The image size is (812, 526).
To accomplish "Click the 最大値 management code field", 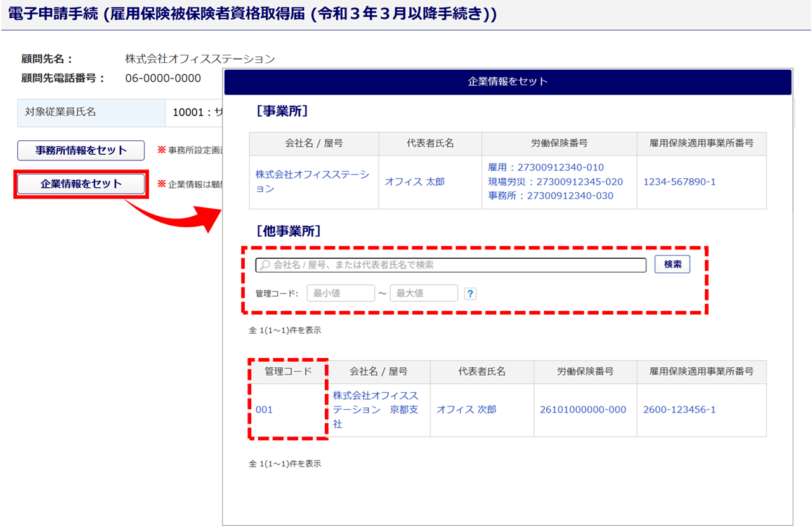I will [424, 293].
